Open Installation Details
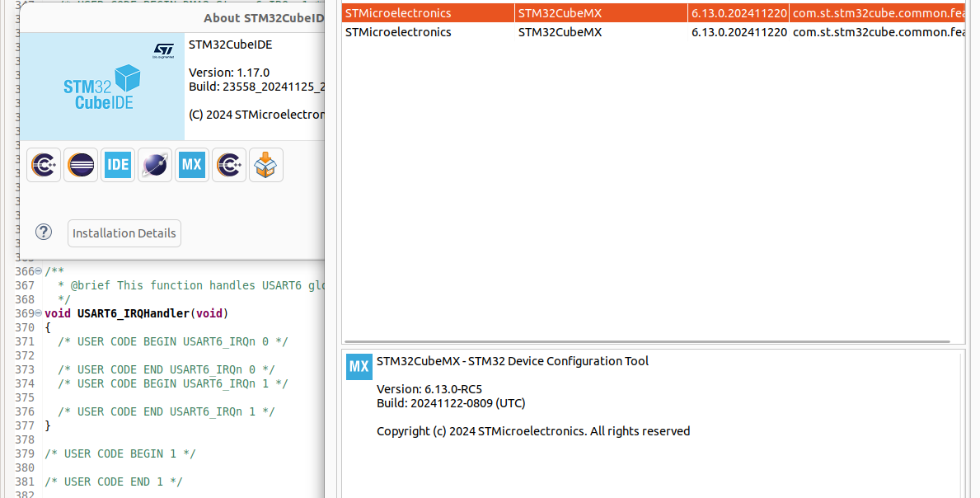Viewport: 980px width, 498px height. pos(124,233)
